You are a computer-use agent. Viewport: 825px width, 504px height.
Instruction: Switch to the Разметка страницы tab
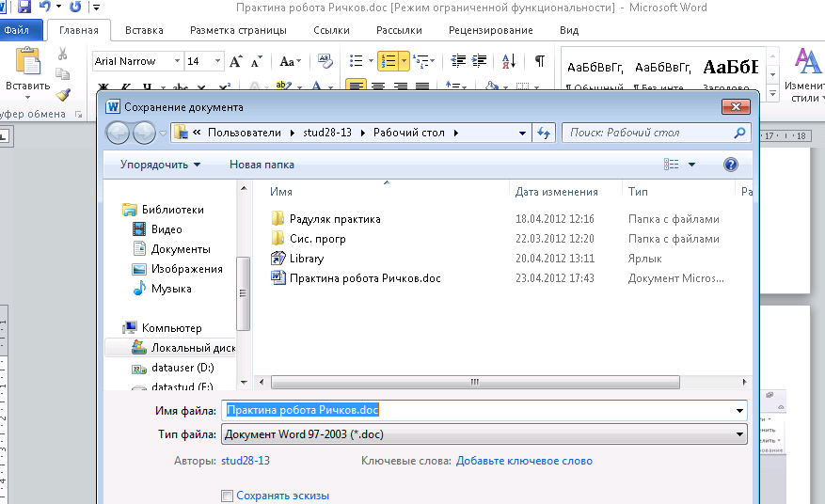pos(238,30)
